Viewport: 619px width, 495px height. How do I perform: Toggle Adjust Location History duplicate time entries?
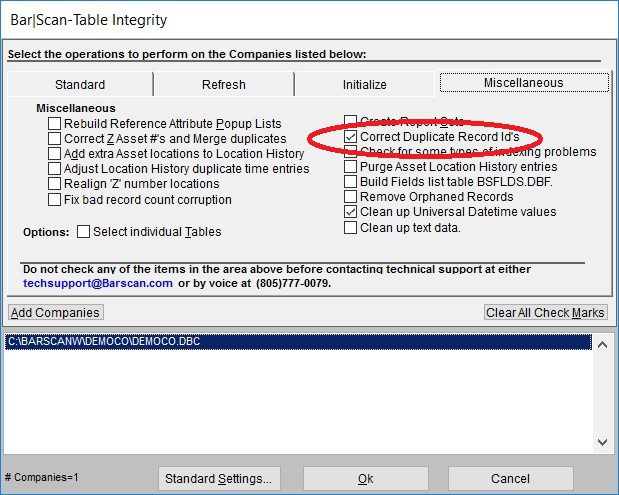pyautogui.click(x=55, y=169)
